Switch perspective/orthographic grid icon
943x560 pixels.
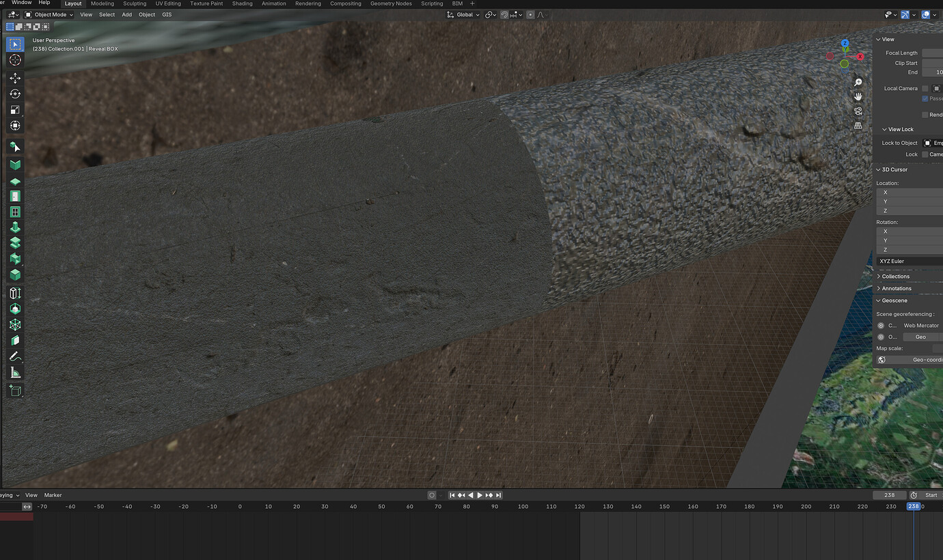(858, 126)
